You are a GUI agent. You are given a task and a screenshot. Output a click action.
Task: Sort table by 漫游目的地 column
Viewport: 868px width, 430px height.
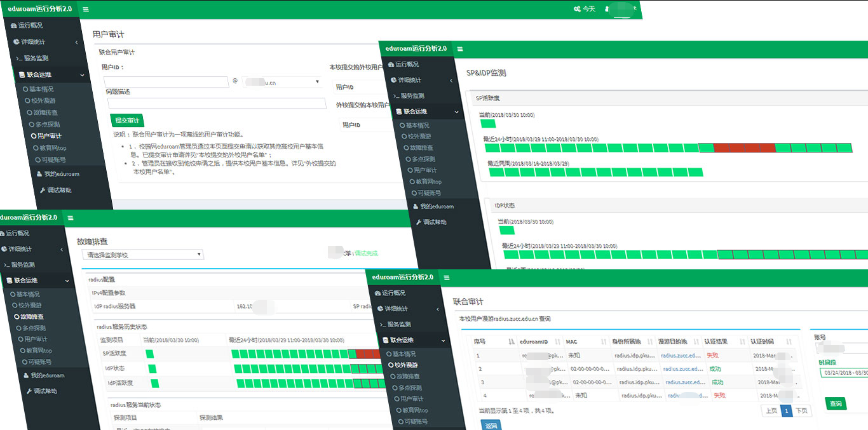[x=681, y=342]
